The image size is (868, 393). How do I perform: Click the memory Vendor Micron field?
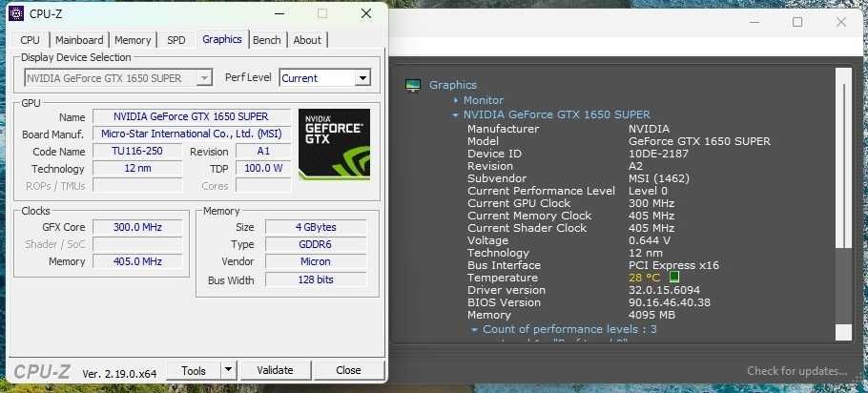(x=316, y=261)
